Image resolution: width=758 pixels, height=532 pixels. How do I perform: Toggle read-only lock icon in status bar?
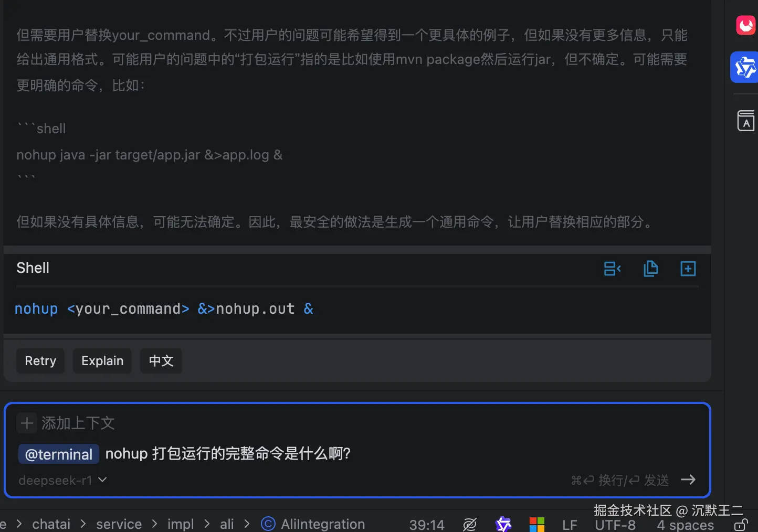tap(741, 524)
